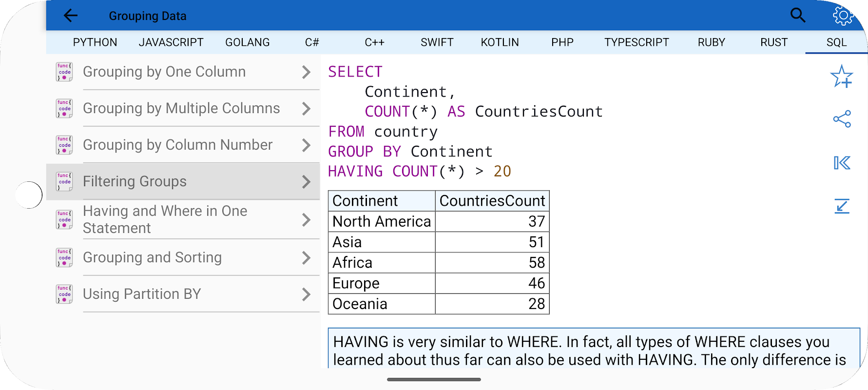Share this SQL example
The width and height of the screenshot is (868, 390).
(x=842, y=119)
